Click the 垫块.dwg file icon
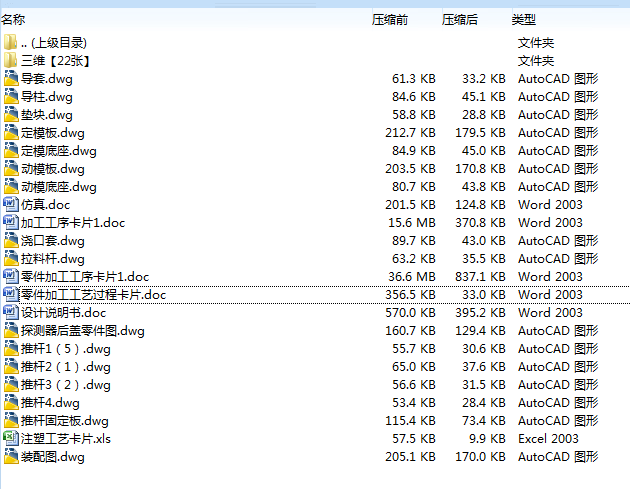Screen dimensions: 630x489 [x=11, y=115]
